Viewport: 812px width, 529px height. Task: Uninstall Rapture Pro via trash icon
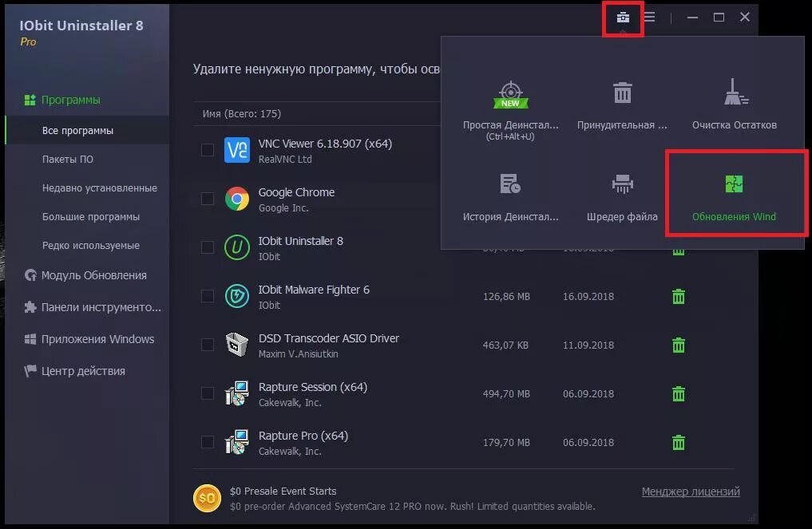(679, 443)
